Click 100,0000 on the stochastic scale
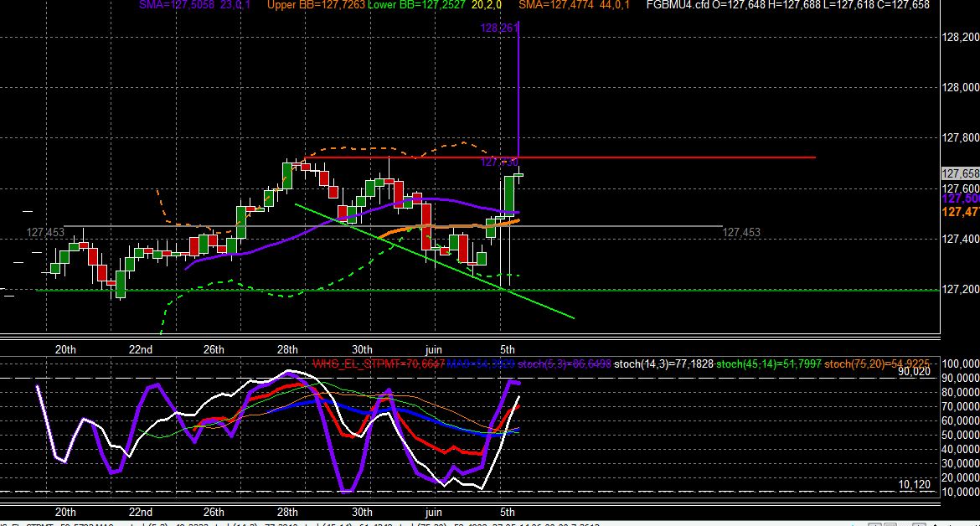 pos(961,364)
